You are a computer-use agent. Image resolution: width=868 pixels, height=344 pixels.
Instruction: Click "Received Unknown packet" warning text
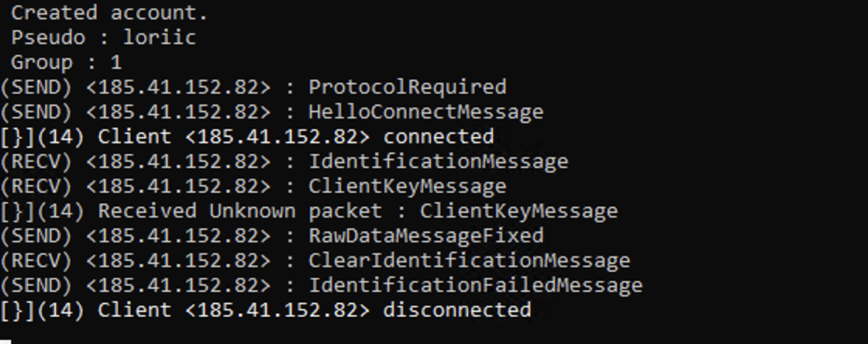click(x=239, y=212)
